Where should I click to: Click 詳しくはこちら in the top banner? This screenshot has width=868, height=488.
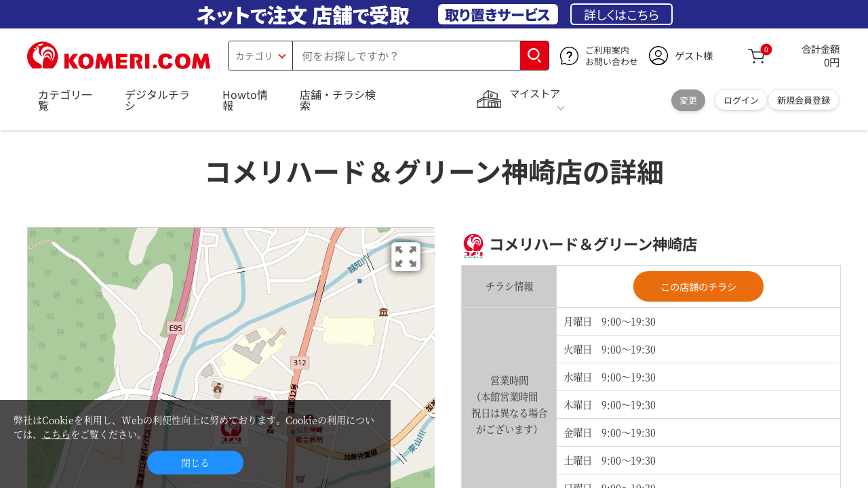621,14
